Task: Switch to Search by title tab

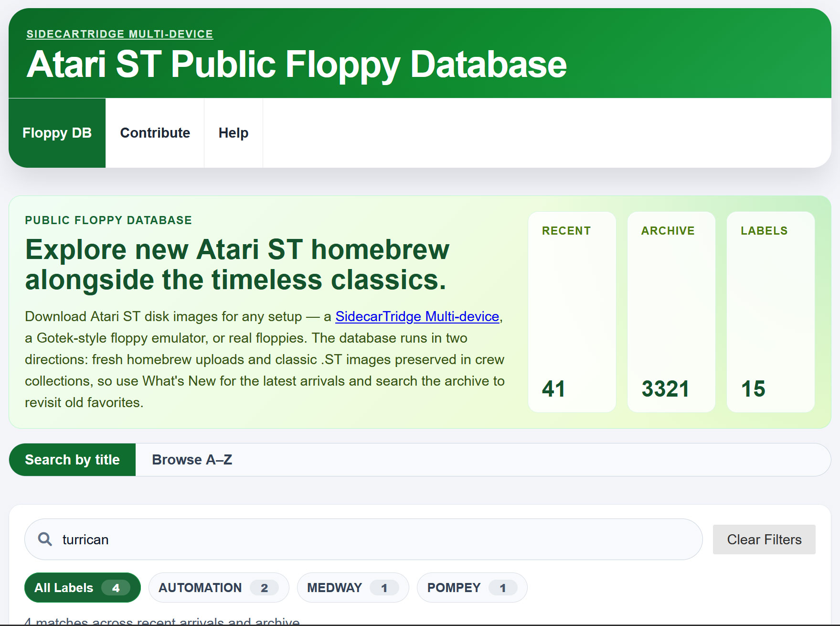Action: (73, 460)
